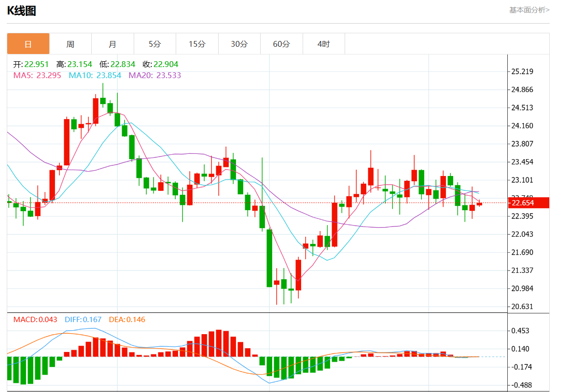Switch to the 月 monthly tab
The width and height of the screenshot is (571, 392).
coord(112,44)
